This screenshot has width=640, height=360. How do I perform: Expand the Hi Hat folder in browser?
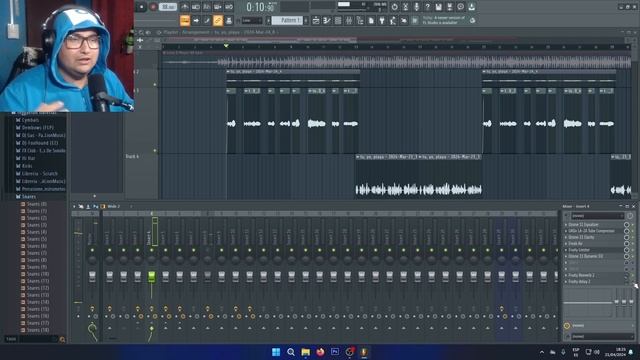[28, 158]
